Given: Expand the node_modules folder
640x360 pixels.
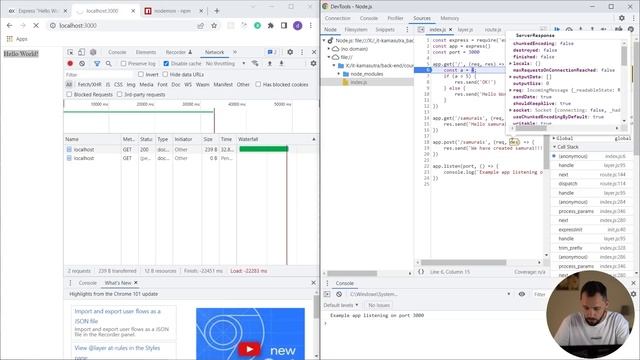Looking at the screenshot, I should coord(339,74).
